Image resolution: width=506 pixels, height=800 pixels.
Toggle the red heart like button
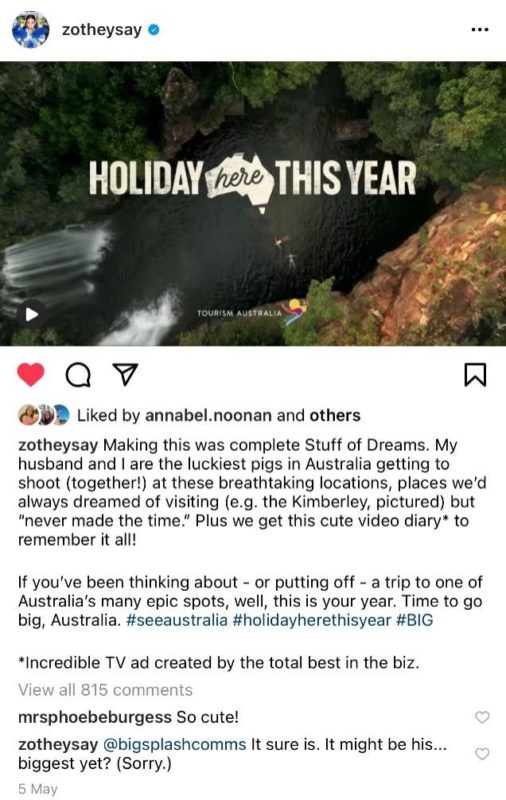[x=31, y=375]
